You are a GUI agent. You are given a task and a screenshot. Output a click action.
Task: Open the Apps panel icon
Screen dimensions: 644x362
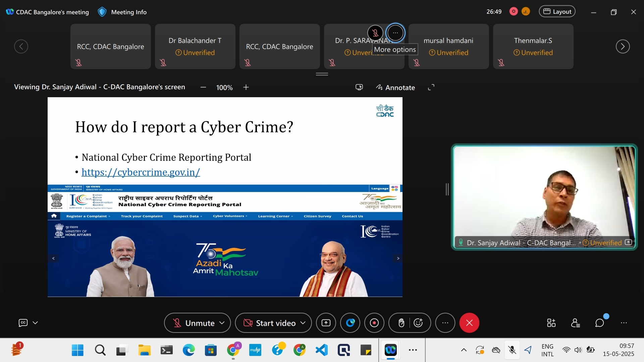click(551, 323)
